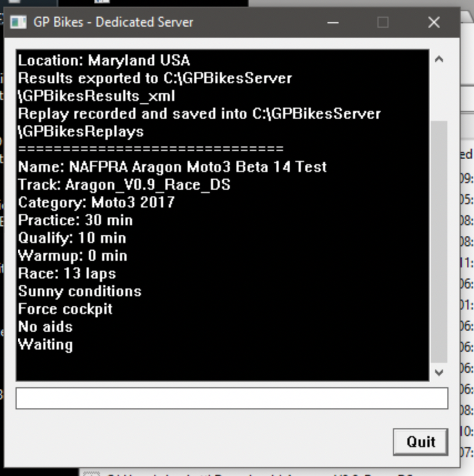Click the 'Practice: 30 min' line
Screen dimensions: 474x476
(x=75, y=220)
